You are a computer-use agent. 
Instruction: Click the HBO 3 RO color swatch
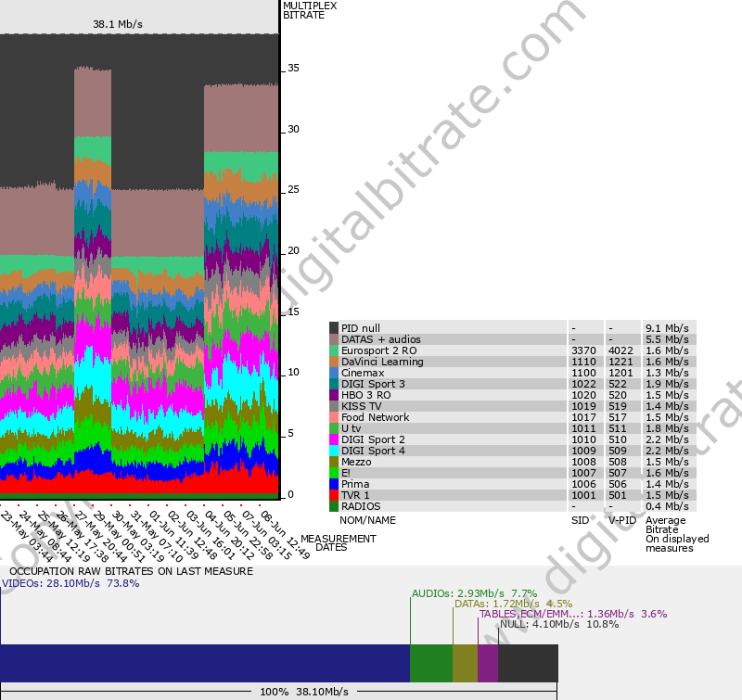[334, 395]
